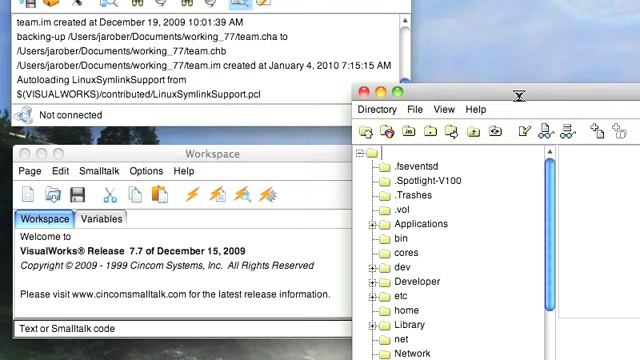The image size is (640, 360).
Task: Click the open file folder icon in Workspace toolbar
Action: 53,195
